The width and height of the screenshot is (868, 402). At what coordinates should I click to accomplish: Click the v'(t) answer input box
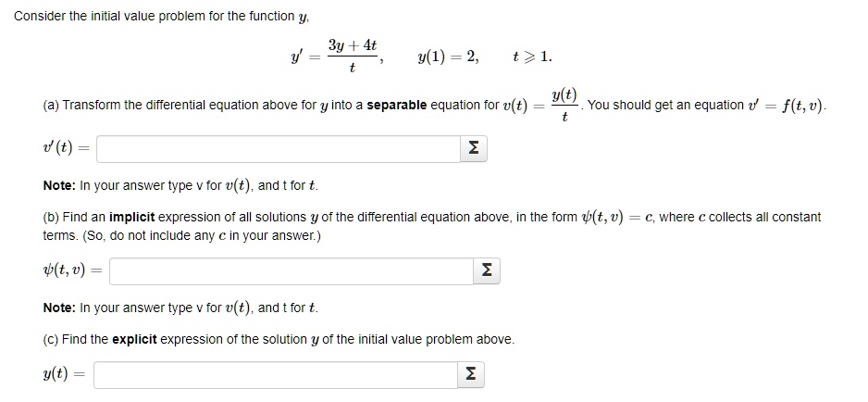[279, 149]
